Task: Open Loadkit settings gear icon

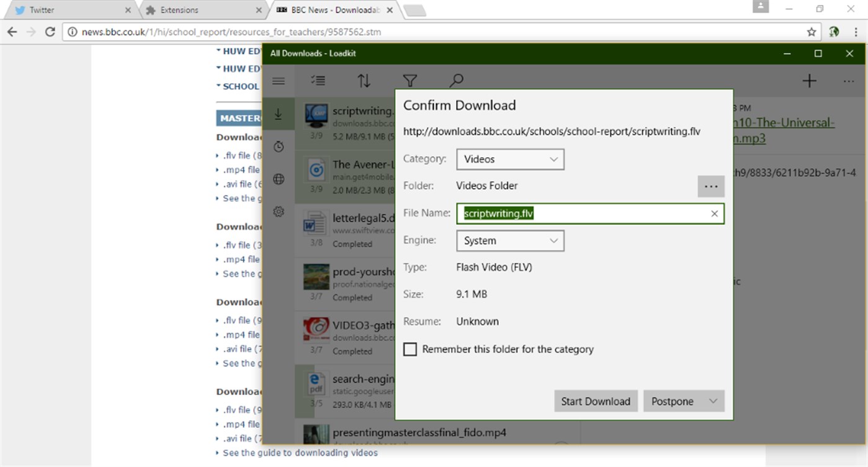Action: pos(279,211)
